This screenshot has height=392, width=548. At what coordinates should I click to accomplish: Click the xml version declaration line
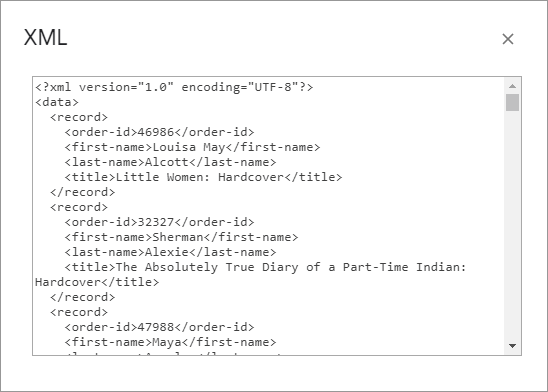coord(174,87)
